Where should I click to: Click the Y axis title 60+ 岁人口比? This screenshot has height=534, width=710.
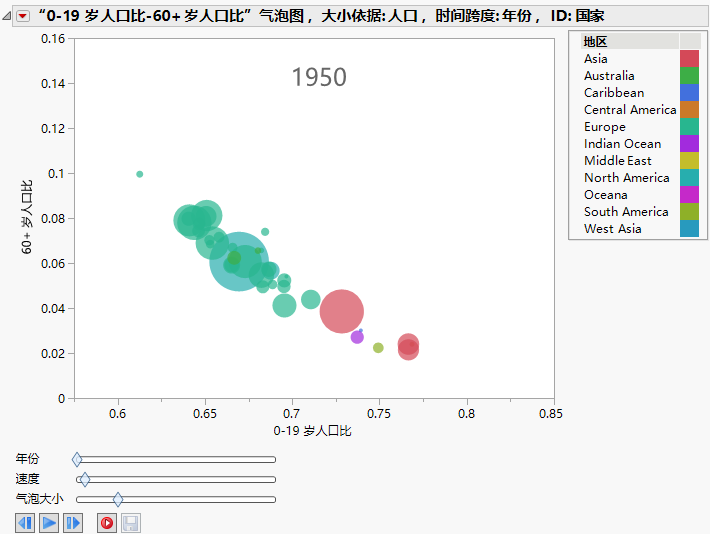(26, 217)
